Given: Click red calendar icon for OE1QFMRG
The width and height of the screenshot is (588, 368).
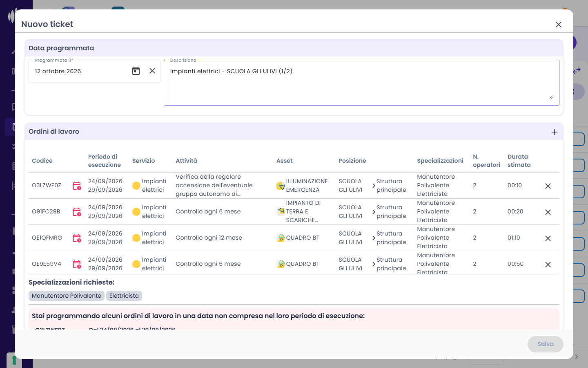Looking at the screenshot, I should pos(77,238).
